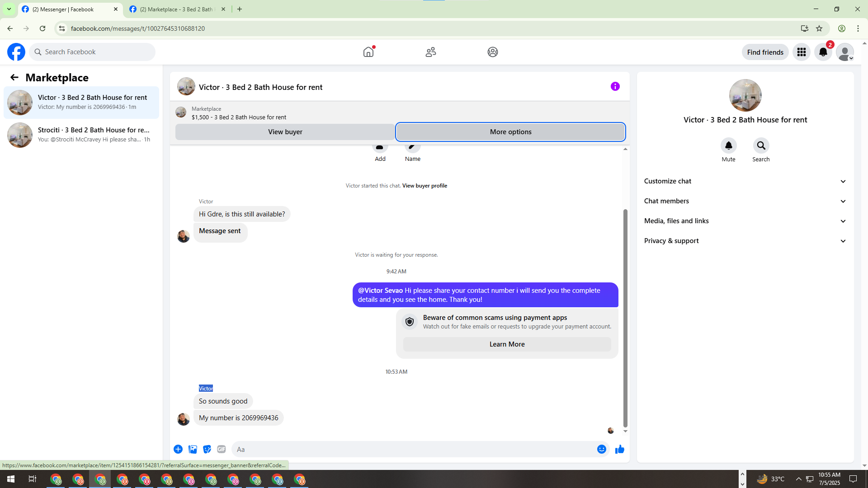This screenshot has width=868, height=488.
Task: Open the Facebook menu grid icon
Action: click(802, 52)
